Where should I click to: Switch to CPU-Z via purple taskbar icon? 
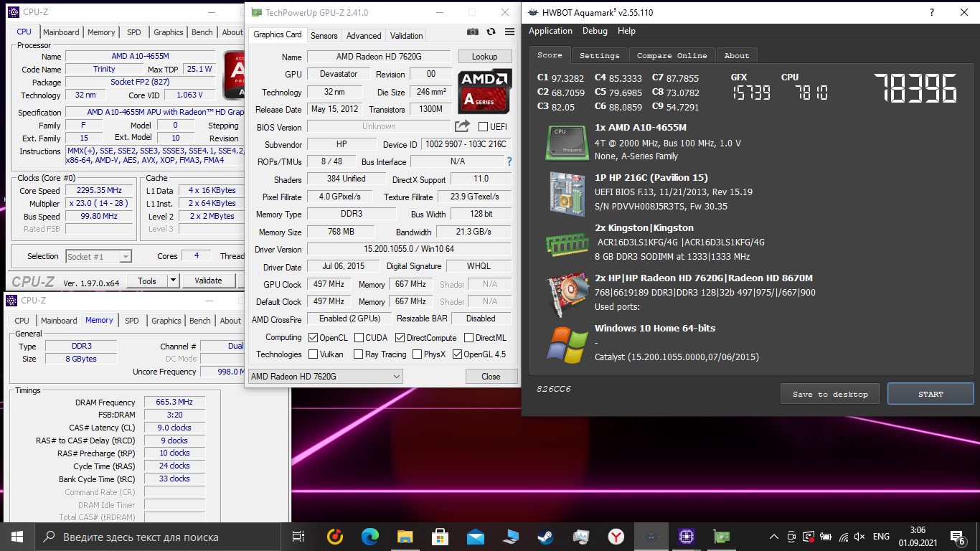pyautogui.click(x=686, y=537)
